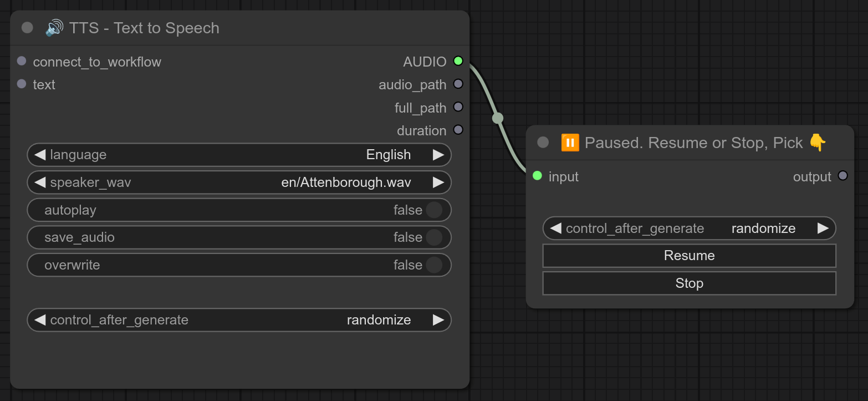
Task: Click the connect_to_workflow input socket
Action: pos(22,61)
